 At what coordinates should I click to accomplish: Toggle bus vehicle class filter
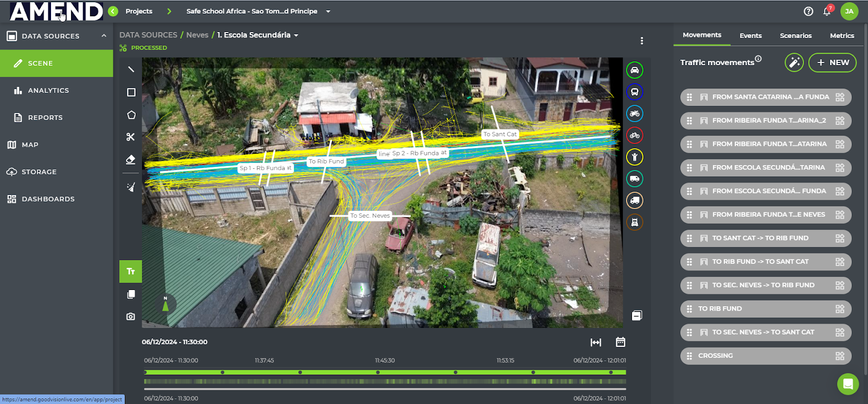(x=635, y=92)
